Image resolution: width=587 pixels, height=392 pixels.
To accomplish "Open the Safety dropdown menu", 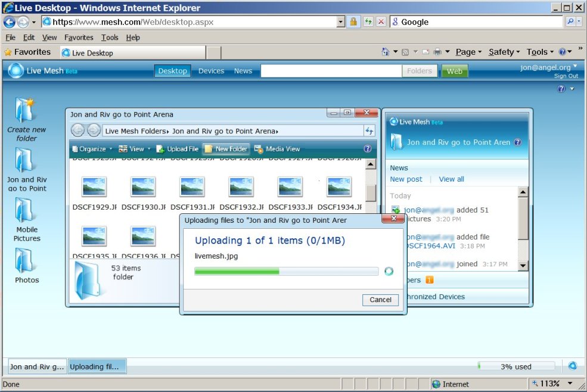I will click(504, 52).
